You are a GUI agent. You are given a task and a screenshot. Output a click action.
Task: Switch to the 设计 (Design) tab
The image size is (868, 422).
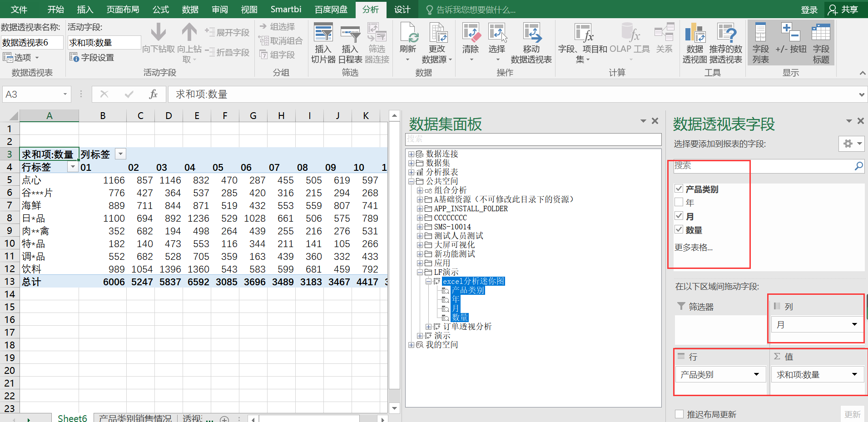pyautogui.click(x=402, y=10)
